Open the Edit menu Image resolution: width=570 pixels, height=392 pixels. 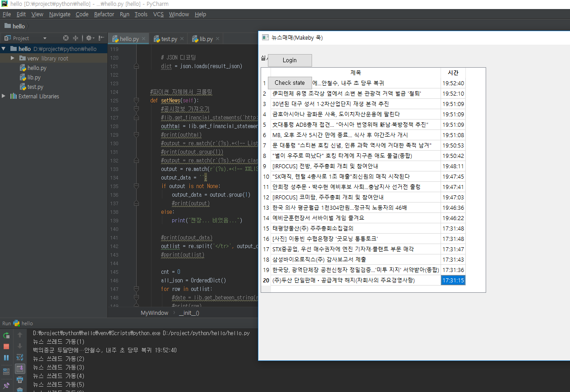pyautogui.click(x=21, y=14)
